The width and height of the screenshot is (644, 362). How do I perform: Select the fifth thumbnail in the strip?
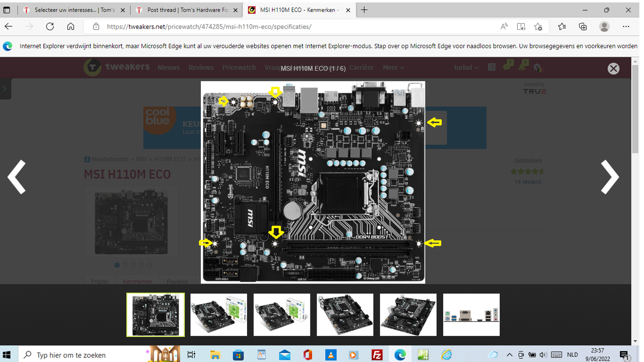(408, 315)
